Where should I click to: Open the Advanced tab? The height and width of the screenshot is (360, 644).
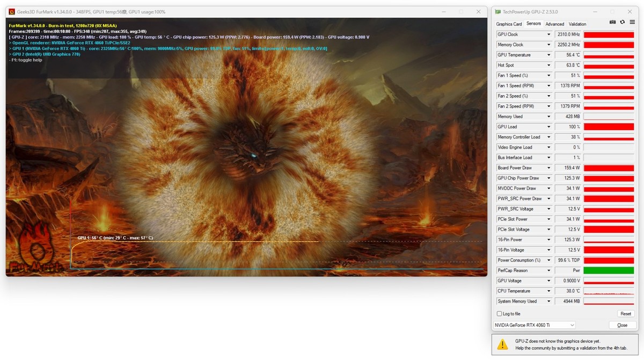[x=554, y=24]
